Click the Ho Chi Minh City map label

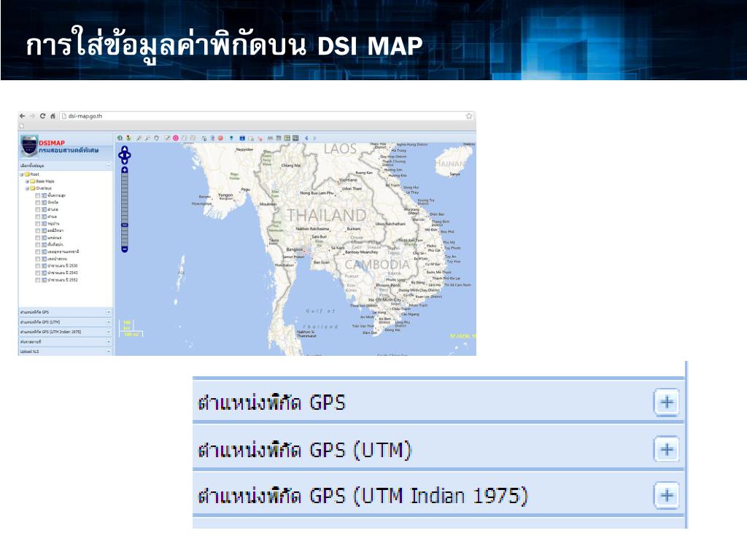(x=384, y=300)
